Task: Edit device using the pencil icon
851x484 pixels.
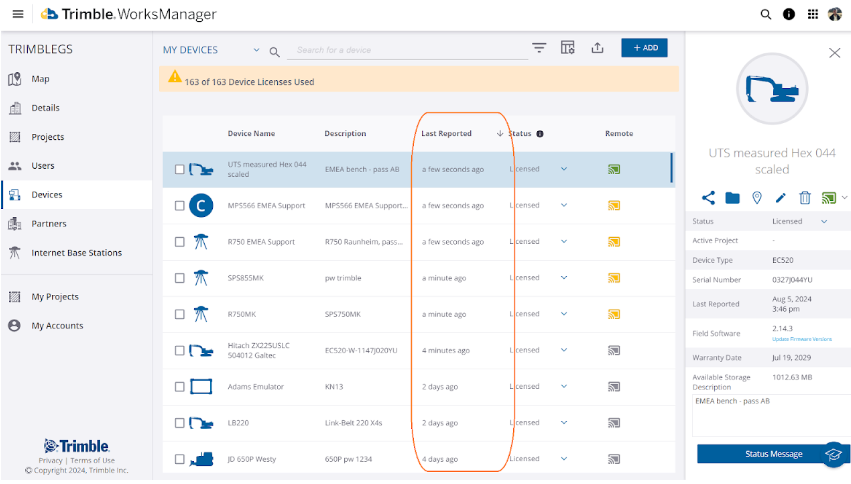Action: click(781, 198)
